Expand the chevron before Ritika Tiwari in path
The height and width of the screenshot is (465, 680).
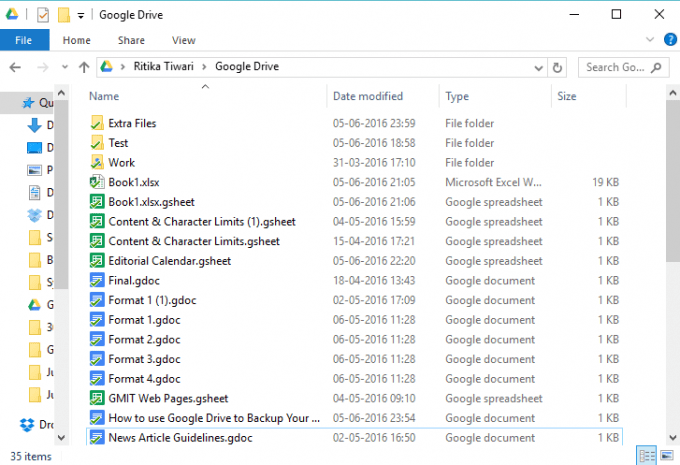[123, 67]
